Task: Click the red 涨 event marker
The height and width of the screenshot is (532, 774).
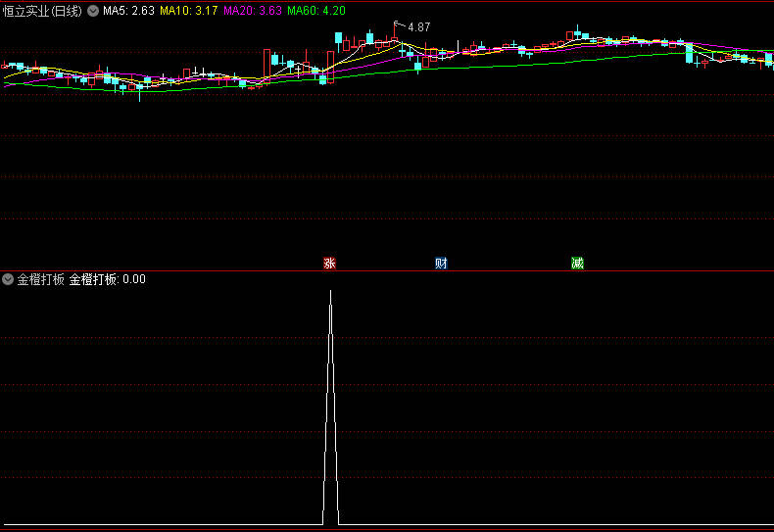Action: click(329, 263)
